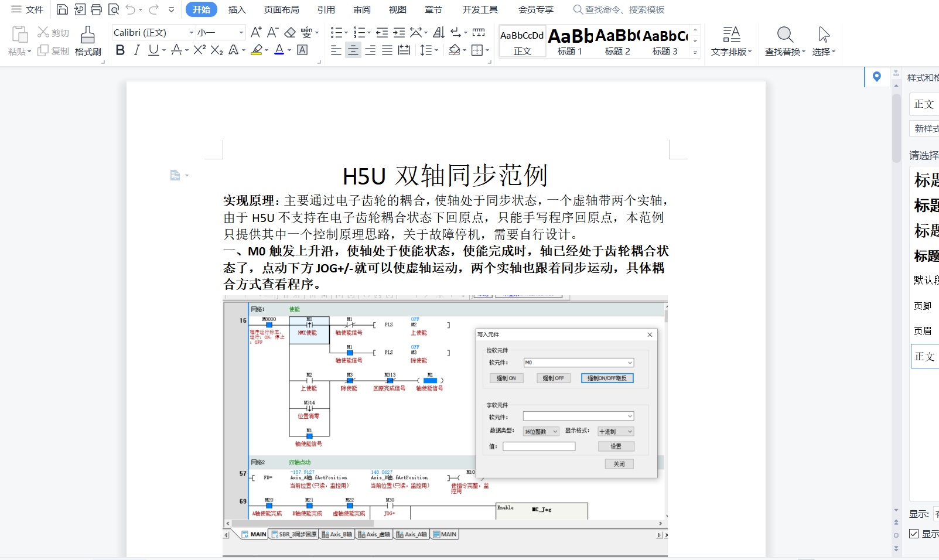Toggle strikethrough formatting

176,50
